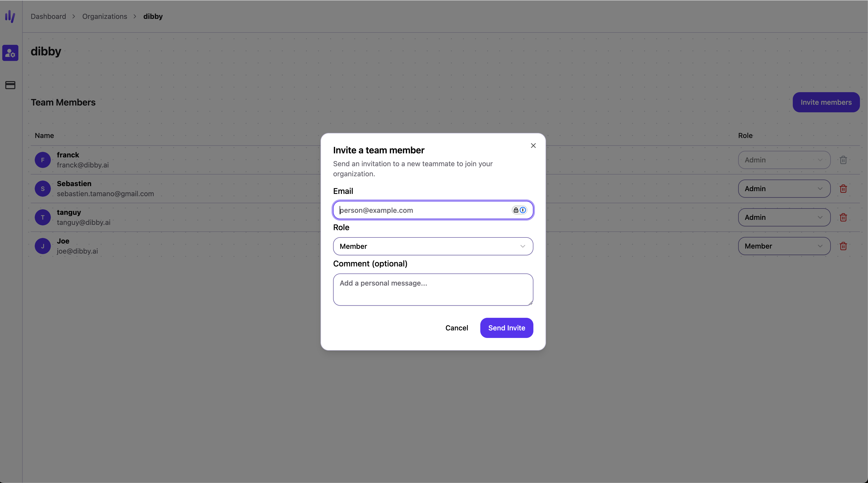This screenshot has width=868, height=483.
Task: Open the app logo home icon in sidebar
Action: click(x=10, y=17)
